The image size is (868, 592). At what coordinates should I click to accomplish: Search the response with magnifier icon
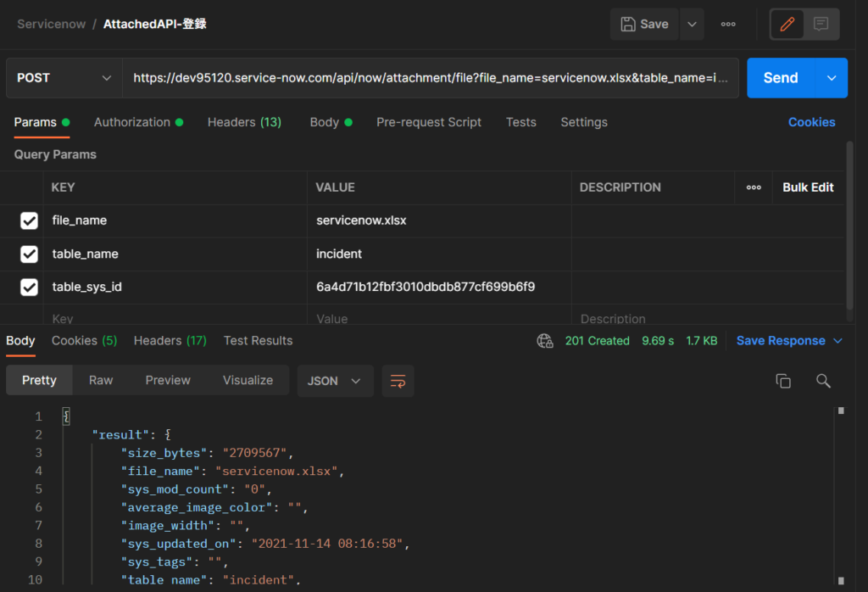[x=823, y=381]
